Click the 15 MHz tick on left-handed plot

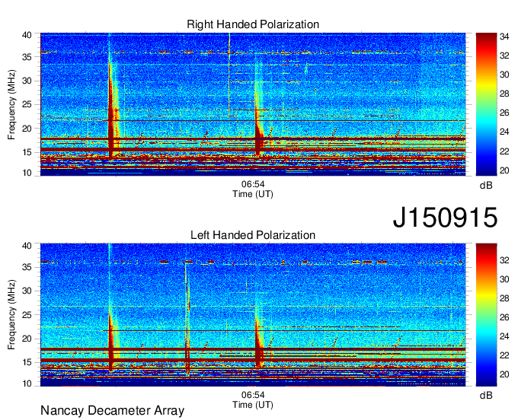pos(27,362)
